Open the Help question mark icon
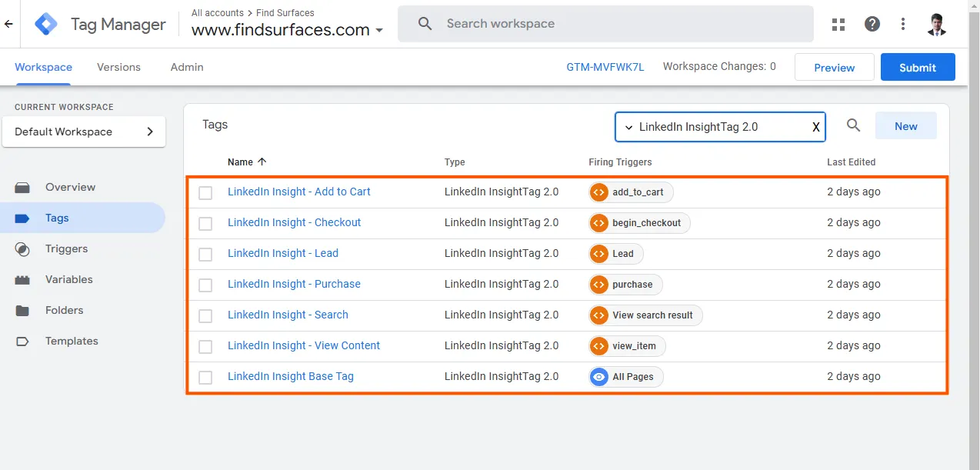Viewport: 980px width, 470px height. coord(872,24)
